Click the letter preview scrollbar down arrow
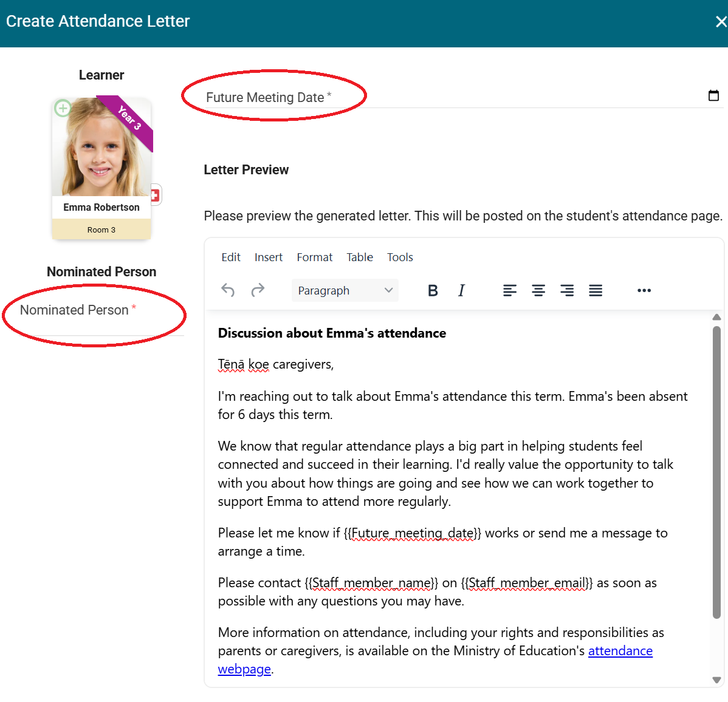 716,680
